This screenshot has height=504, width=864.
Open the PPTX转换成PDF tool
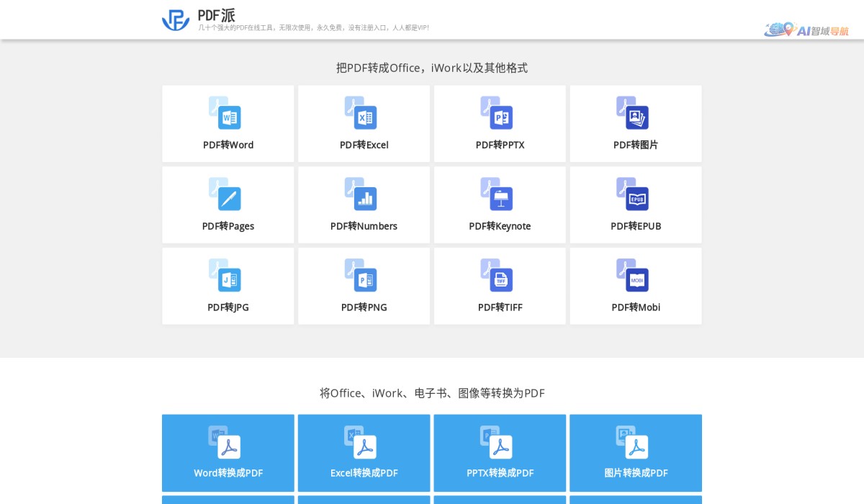coord(500,452)
